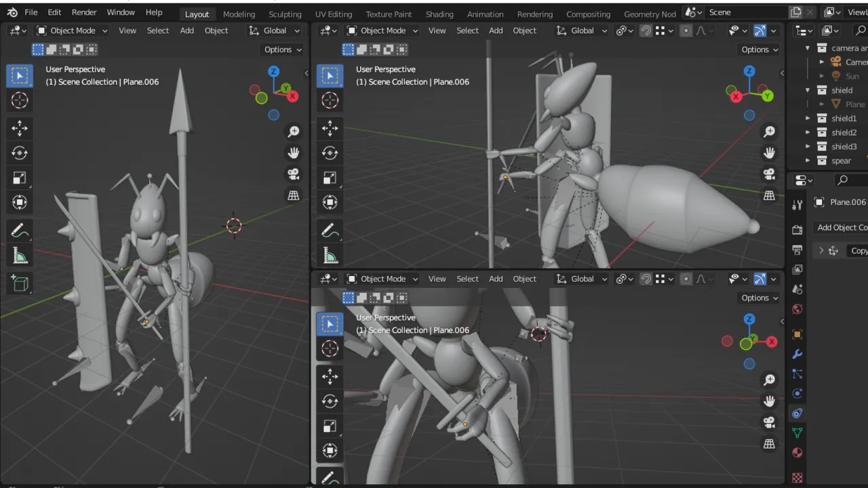Click the Scene name field
Screen dimensions: 868x488
point(747,12)
